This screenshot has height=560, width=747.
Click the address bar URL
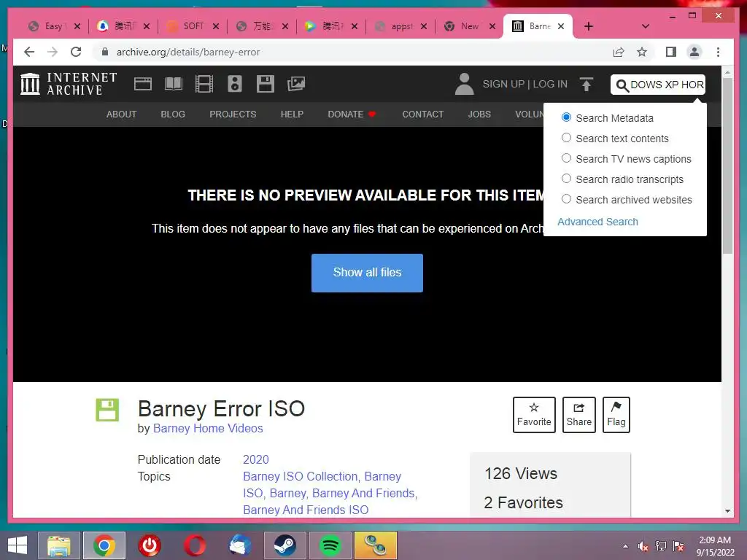tap(188, 52)
